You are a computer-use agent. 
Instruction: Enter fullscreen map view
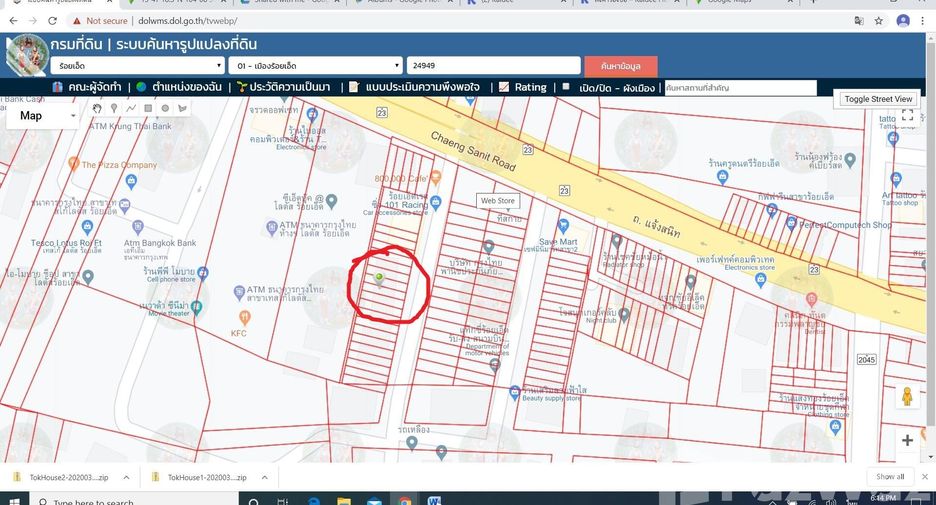[907, 115]
